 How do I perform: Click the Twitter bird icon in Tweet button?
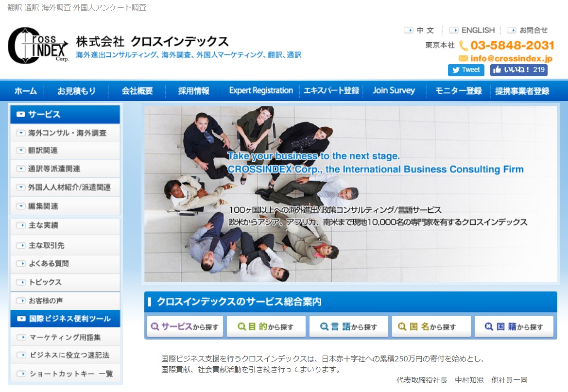pyautogui.click(x=456, y=70)
